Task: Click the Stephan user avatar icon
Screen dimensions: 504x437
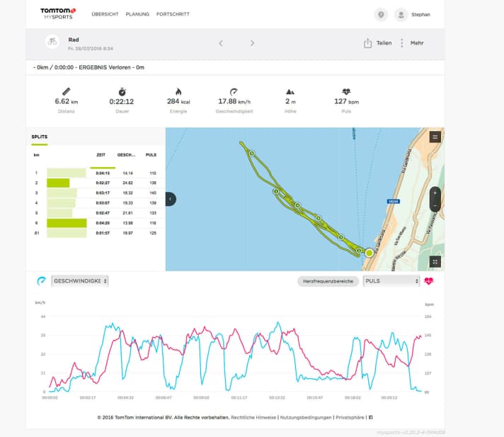Action: coord(401,14)
